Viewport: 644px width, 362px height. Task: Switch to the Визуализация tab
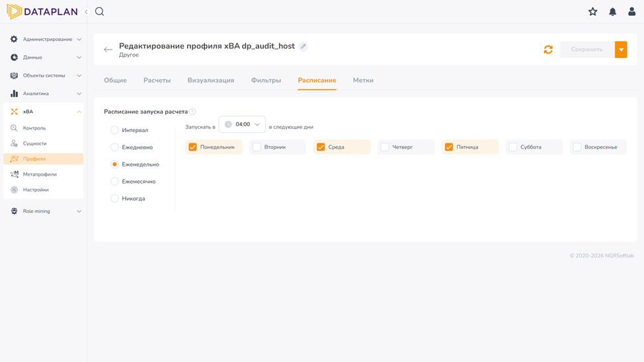[211, 81]
